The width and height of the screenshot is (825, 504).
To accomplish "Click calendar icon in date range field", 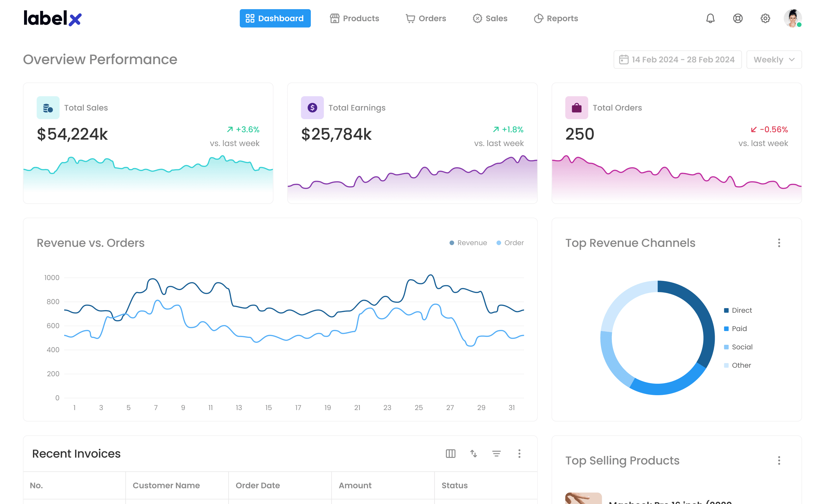I will tap(623, 60).
